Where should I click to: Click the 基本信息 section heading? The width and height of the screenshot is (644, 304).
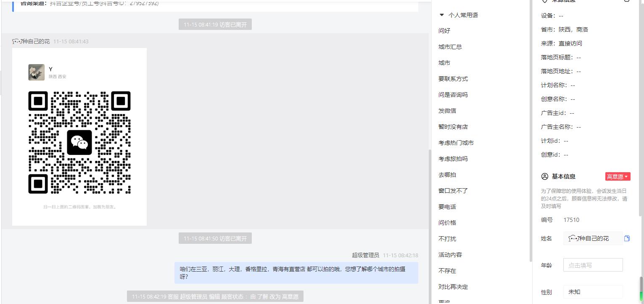click(x=564, y=176)
